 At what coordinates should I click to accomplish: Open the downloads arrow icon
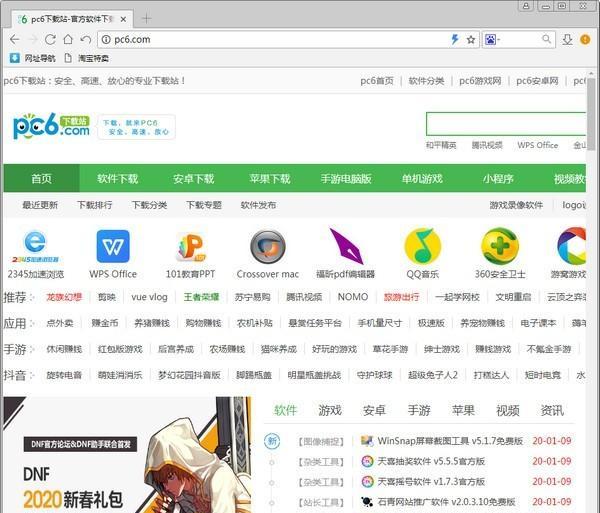(x=567, y=39)
